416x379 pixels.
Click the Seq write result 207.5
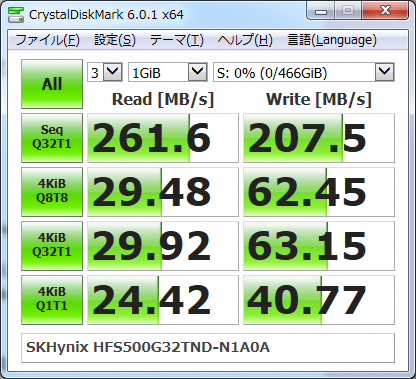(x=319, y=138)
